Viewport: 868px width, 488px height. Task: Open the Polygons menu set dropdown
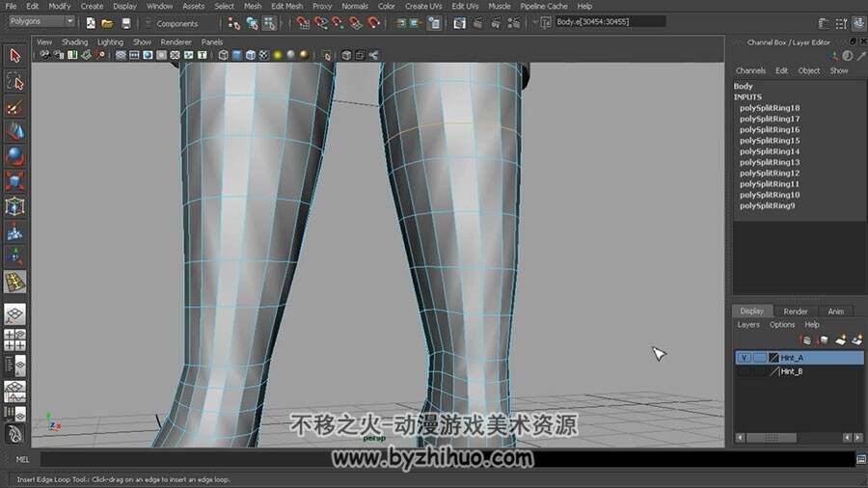tap(41, 21)
